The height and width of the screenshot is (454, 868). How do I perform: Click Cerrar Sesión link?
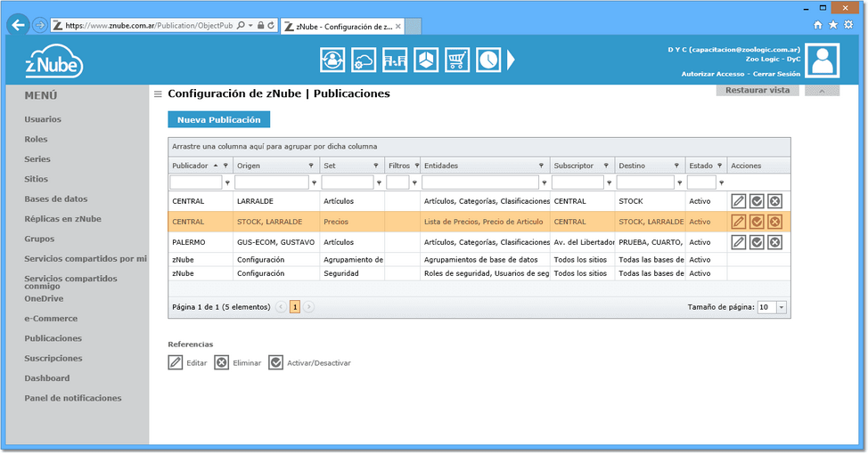point(776,74)
